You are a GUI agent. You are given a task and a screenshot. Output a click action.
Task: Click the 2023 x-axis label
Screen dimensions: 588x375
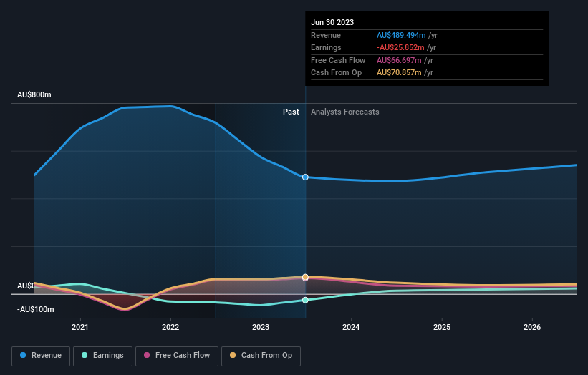click(x=261, y=328)
